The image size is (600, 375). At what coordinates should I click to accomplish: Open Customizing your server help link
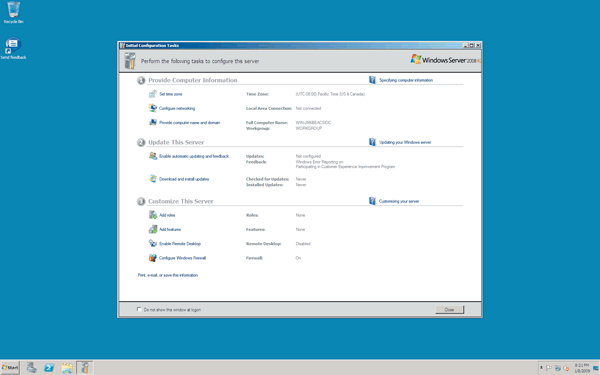399,201
